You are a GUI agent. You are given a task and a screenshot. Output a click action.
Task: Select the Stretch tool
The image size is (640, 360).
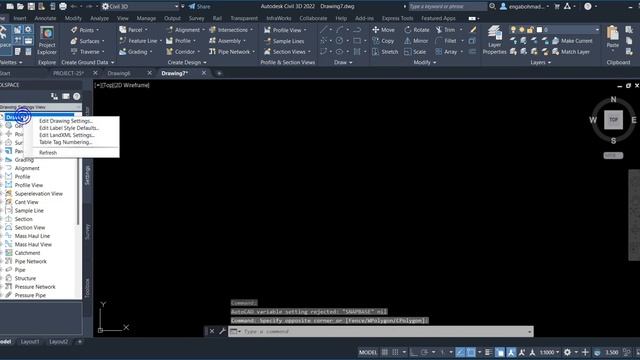385,52
